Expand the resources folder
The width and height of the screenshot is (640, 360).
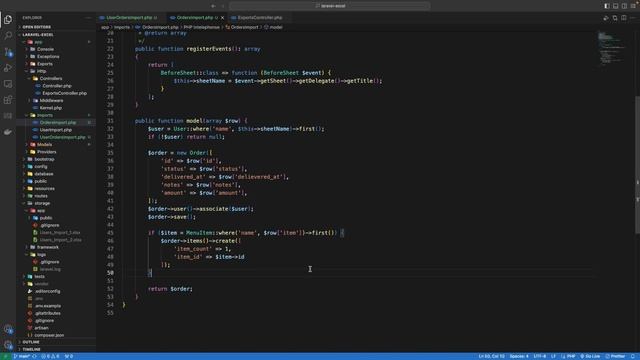click(44, 189)
